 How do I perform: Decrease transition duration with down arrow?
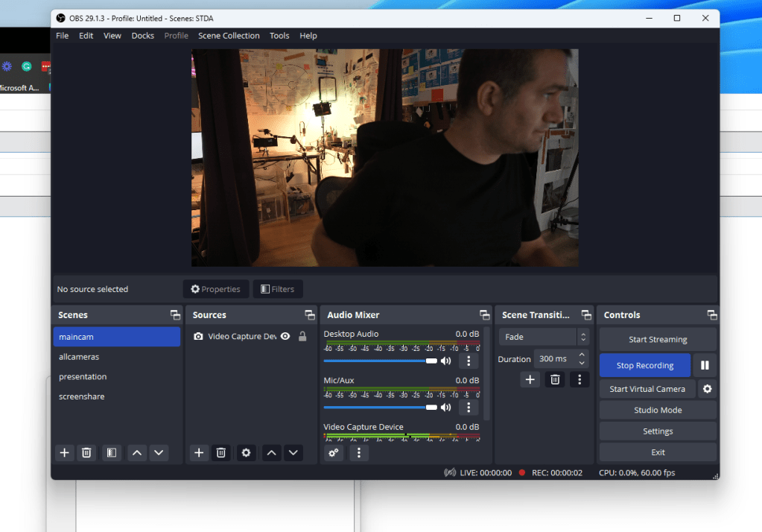582,364
